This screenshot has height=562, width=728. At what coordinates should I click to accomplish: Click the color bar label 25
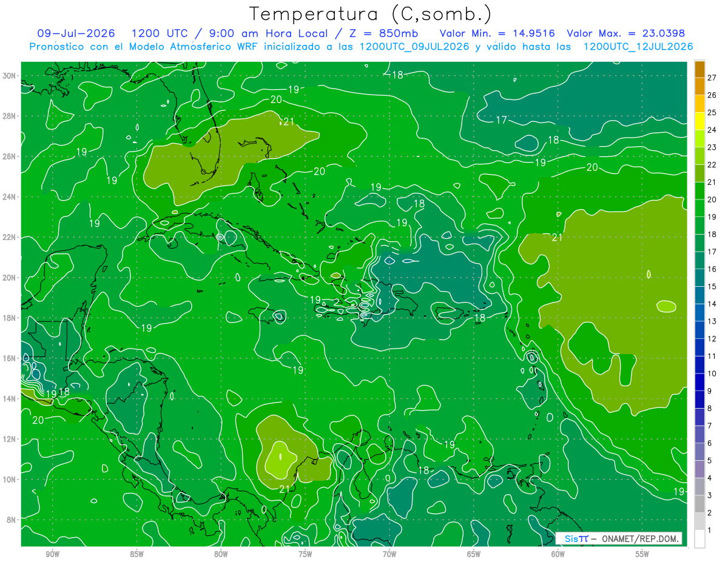pyautogui.click(x=712, y=112)
